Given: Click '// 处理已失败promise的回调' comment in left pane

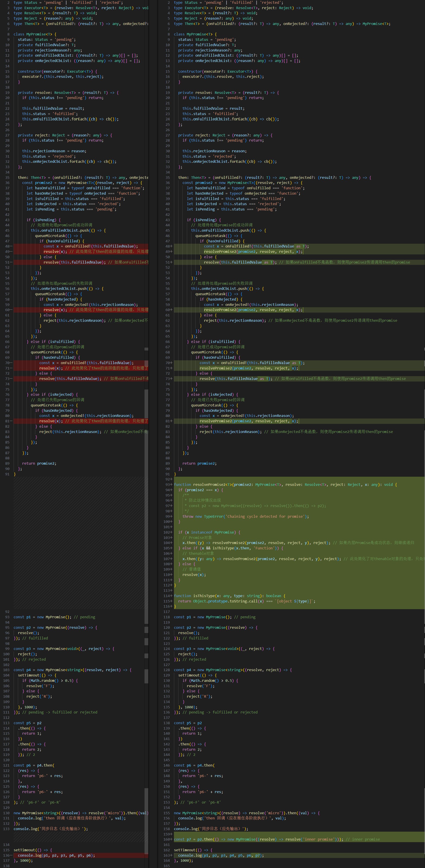Looking at the screenshot, I should point(58,400).
